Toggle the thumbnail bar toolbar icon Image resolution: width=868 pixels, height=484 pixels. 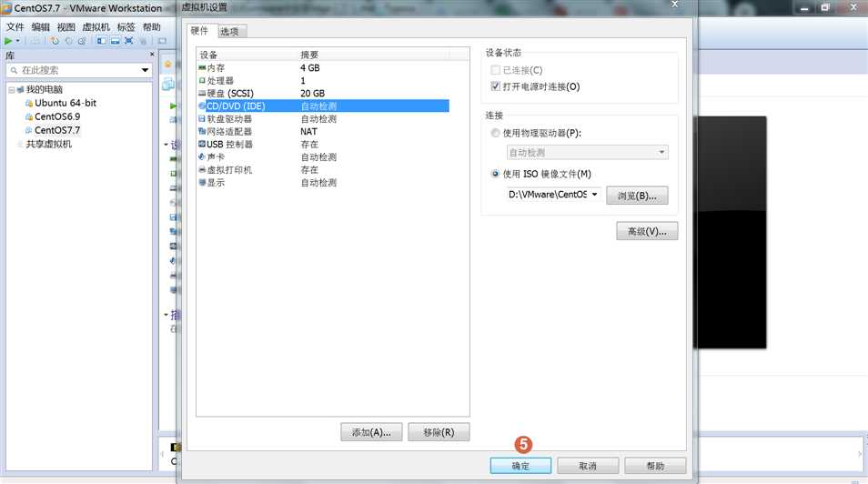click(116, 41)
